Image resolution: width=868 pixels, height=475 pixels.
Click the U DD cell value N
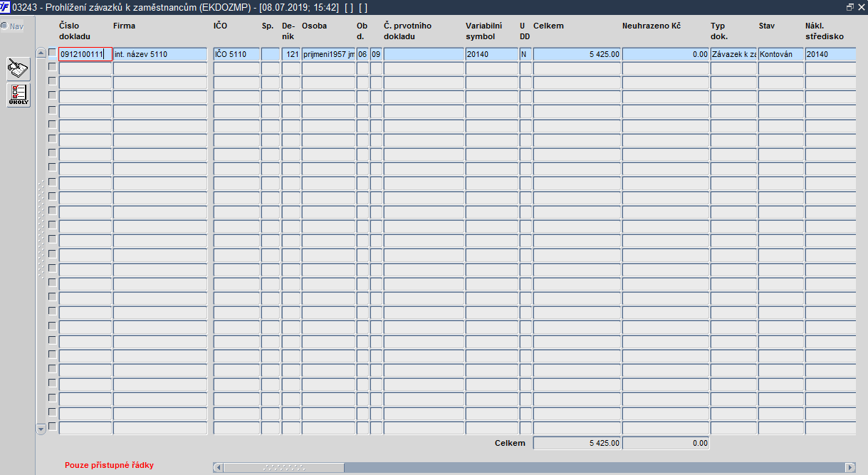click(x=526, y=53)
